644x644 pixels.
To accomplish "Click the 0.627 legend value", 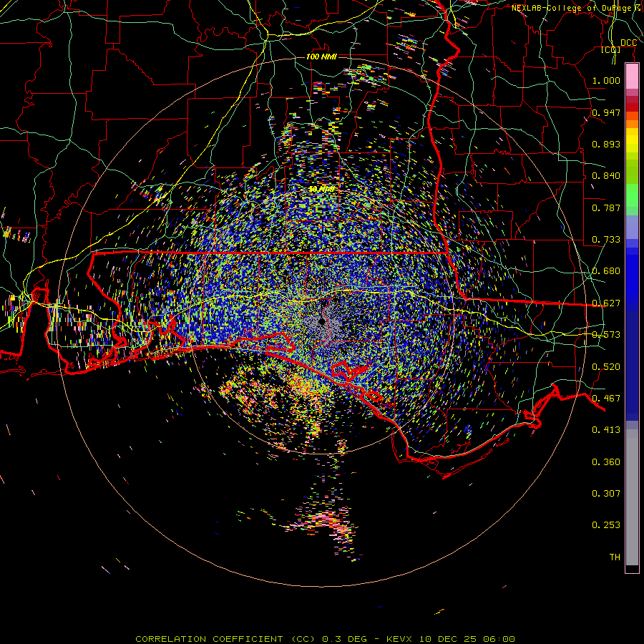I will pyautogui.click(x=606, y=303).
